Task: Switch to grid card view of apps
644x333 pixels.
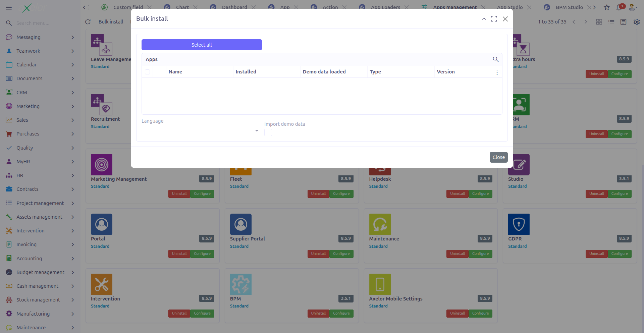Action: pos(599,21)
